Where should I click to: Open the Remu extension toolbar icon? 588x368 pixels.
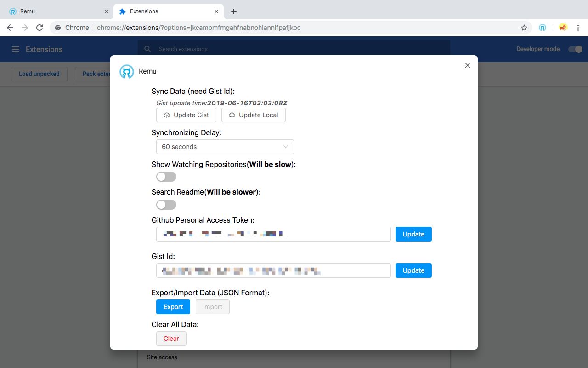click(x=543, y=28)
